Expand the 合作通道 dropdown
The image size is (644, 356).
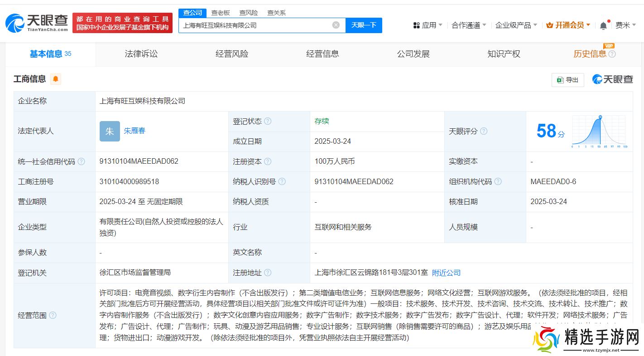(x=469, y=25)
